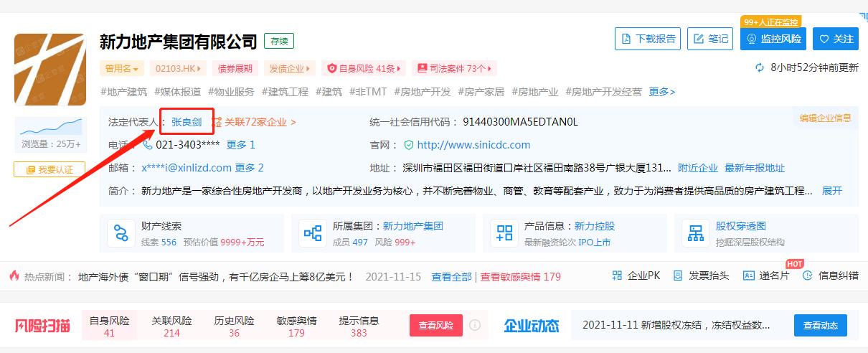868x353 pixels.
Task: Expand the 02103.HK stock code tag
Action: click(x=178, y=69)
